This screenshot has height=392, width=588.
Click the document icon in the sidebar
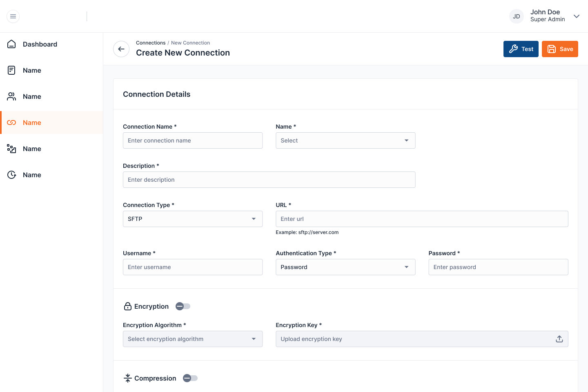coord(11,70)
